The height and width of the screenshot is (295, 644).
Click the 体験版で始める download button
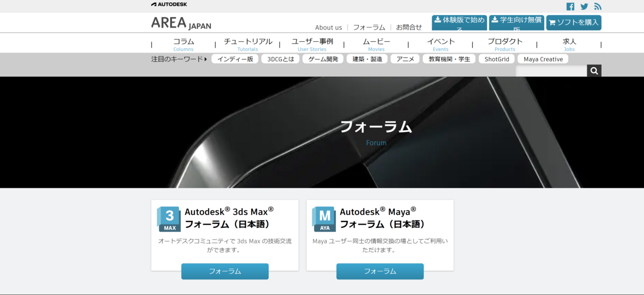[459, 23]
